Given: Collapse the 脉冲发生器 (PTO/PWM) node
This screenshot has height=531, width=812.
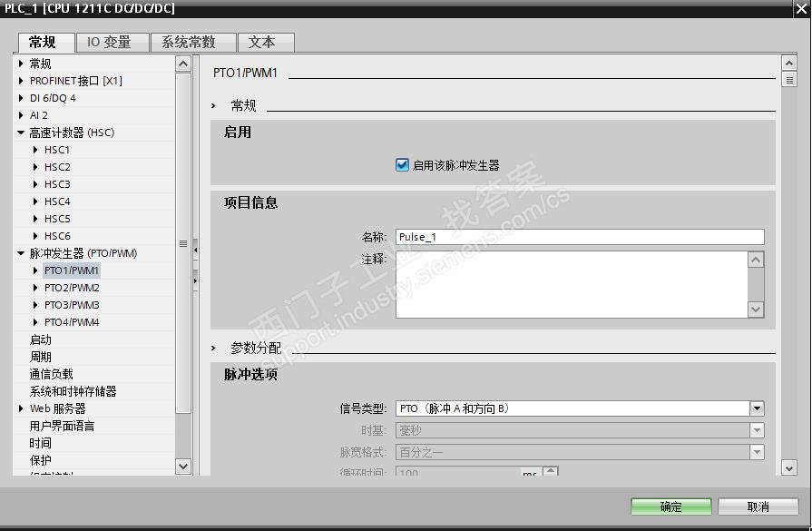Looking at the screenshot, I should coord(21,253).
